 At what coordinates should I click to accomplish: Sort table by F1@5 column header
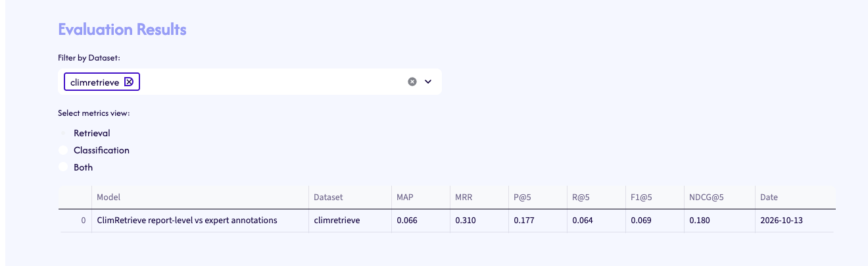[655, 198]
